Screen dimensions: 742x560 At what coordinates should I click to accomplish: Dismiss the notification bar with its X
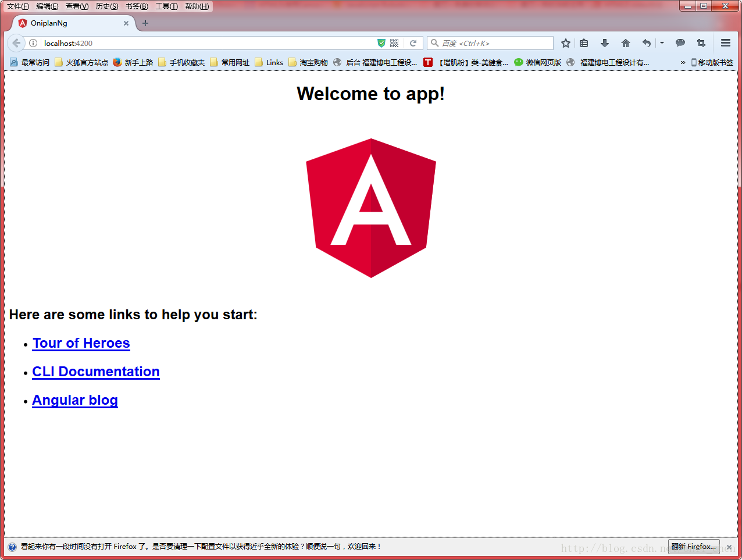(x=729, y=547)
